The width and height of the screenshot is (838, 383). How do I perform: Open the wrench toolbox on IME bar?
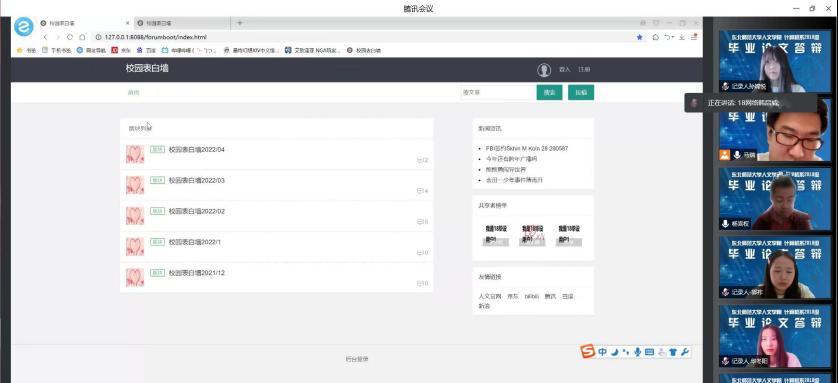point(684,352)
